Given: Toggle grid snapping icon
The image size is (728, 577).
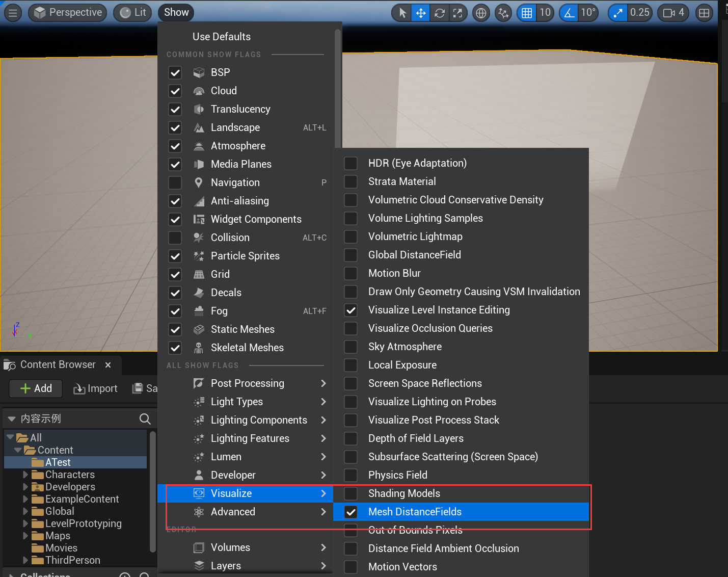Looking at the screenshot, I should (x=527, y=13).
